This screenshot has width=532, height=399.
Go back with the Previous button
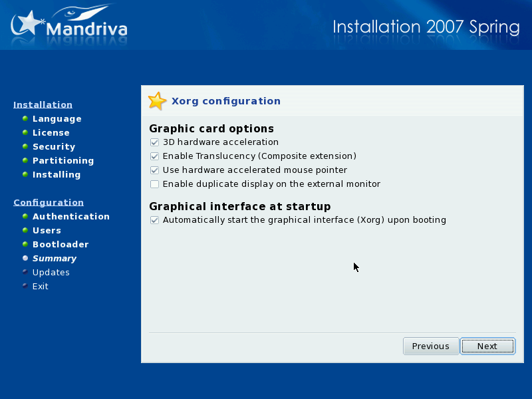tap(430, 346)
